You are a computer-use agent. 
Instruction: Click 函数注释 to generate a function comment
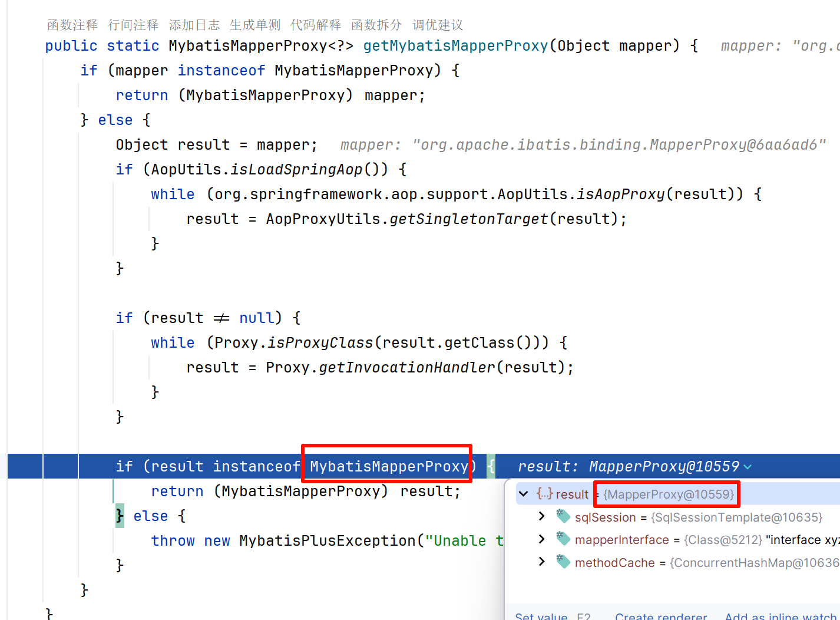click(x=72, y=25)
